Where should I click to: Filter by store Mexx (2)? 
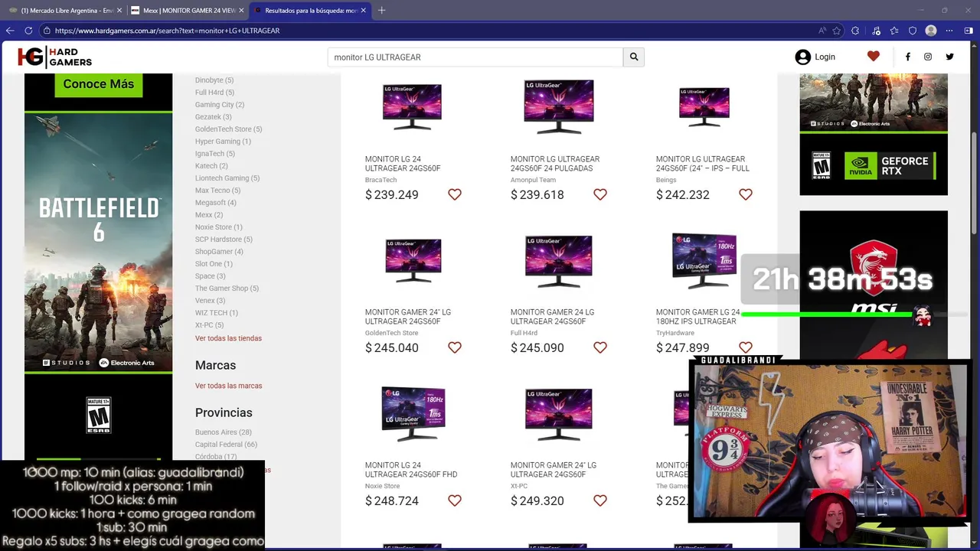(x=209, y=215)
